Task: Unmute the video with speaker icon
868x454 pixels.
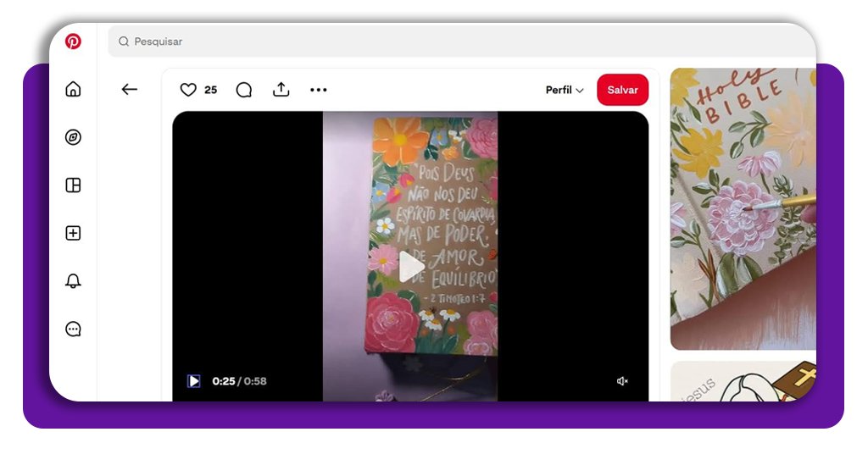Action: point(622,381)
